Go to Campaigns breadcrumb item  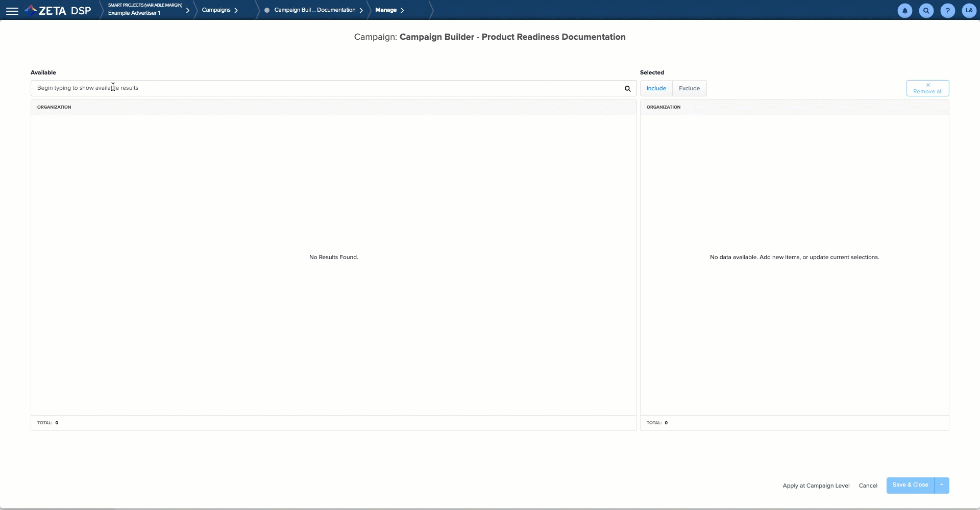[216, 10]
